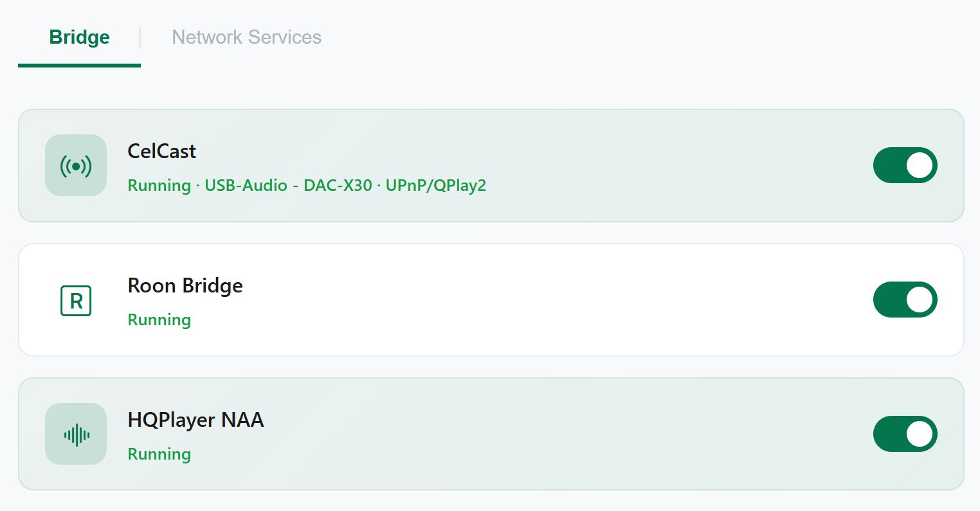Open the CelCast title label
This screenshot has height=511, width=980.
161,151
